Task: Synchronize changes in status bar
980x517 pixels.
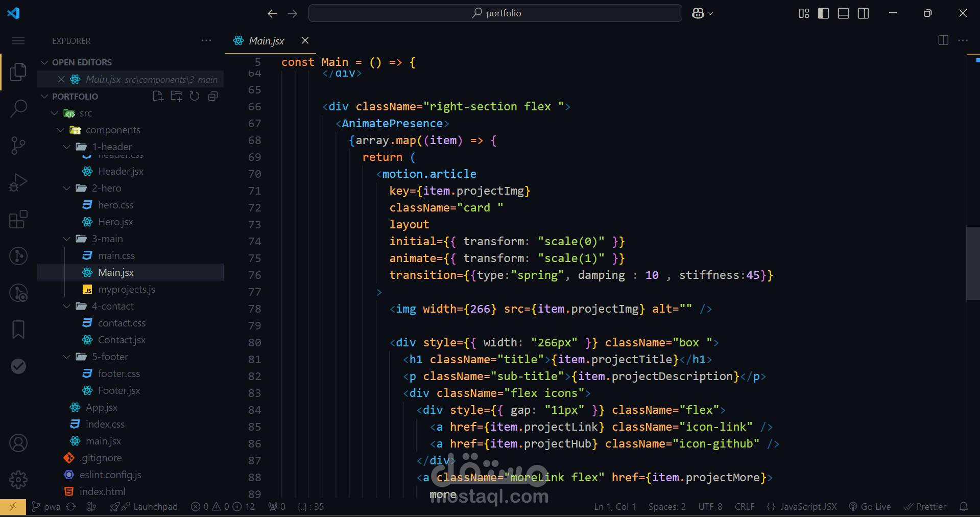Action: click(x=71, y=507)
